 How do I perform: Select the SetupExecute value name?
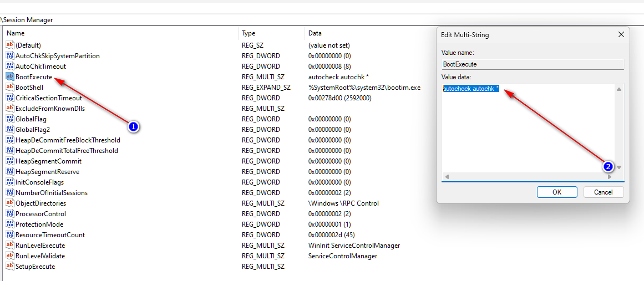pyautogui.click(x=36, y=266)
